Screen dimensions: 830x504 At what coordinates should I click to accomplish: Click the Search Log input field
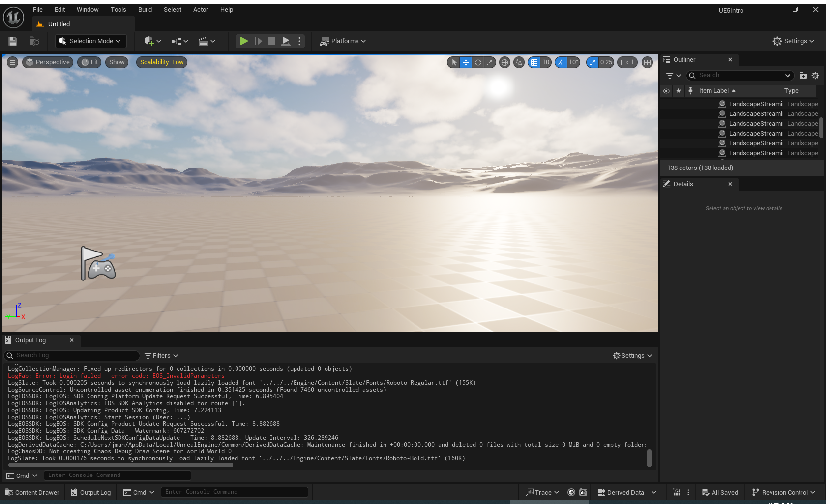tap(72, 355)
